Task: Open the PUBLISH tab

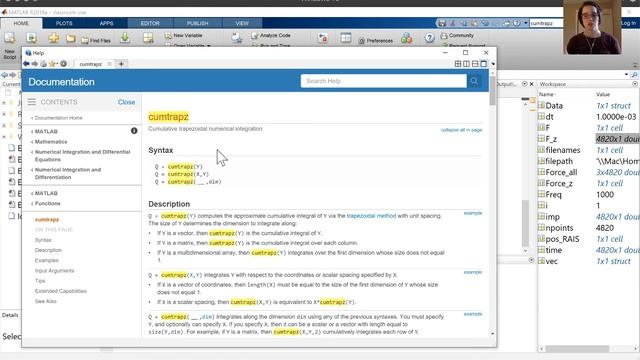Action: click(x=198, y=23)
